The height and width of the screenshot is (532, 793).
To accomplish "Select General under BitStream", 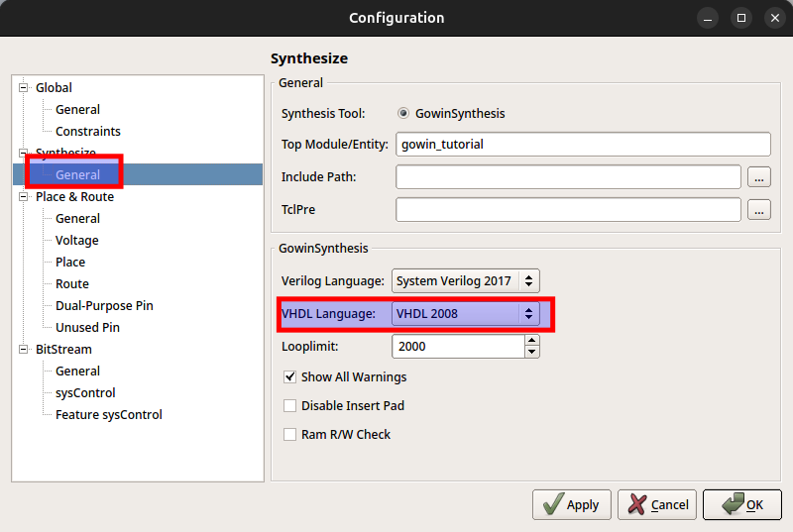I will [x=77, y=372].
